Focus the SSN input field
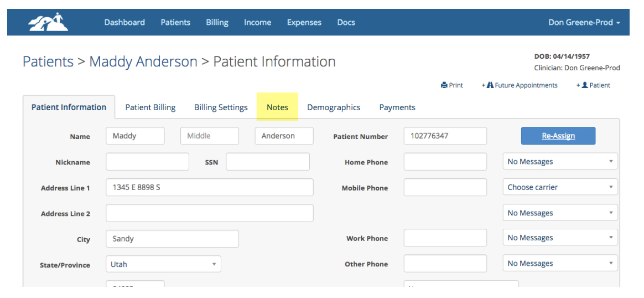 coord(268,162)
